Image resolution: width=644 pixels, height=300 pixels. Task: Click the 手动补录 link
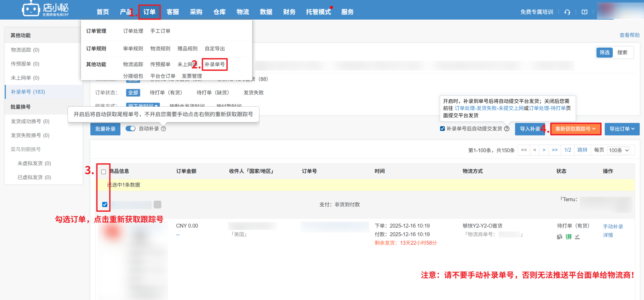point(613,227)
